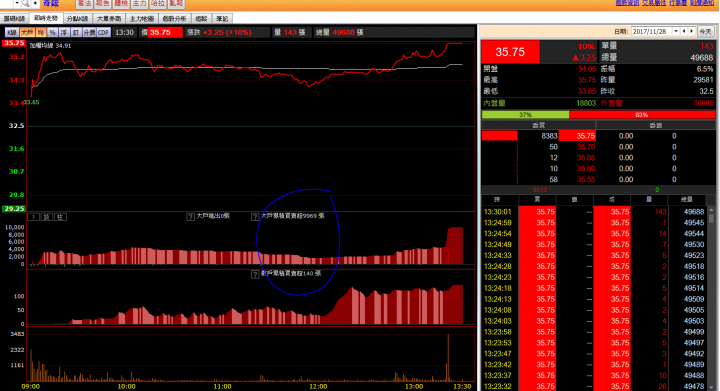Select the 13:24:59 tick row
720x391 pixels.
pyautogui.click(x=594, y=223)
